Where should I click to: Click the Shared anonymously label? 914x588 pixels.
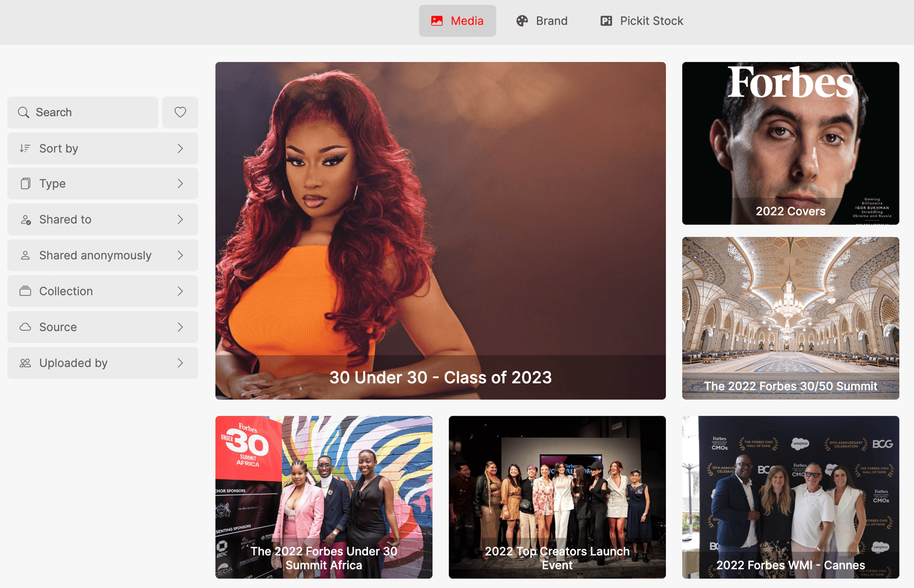95,255
